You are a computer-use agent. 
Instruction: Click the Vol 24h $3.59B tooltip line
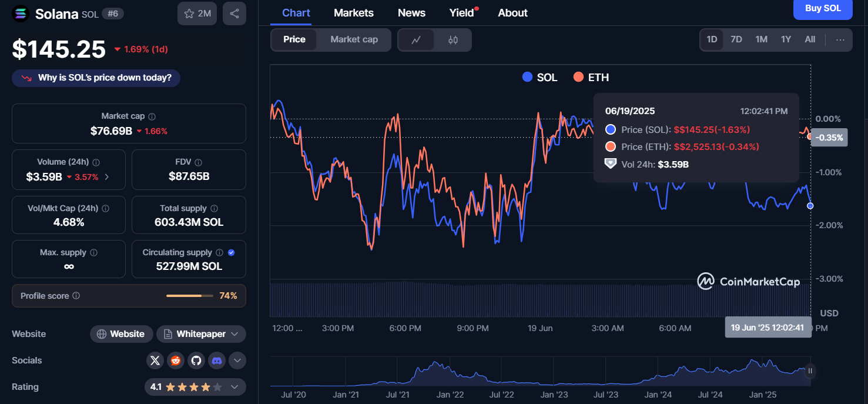pyautogui.click(x=647, y=164)
